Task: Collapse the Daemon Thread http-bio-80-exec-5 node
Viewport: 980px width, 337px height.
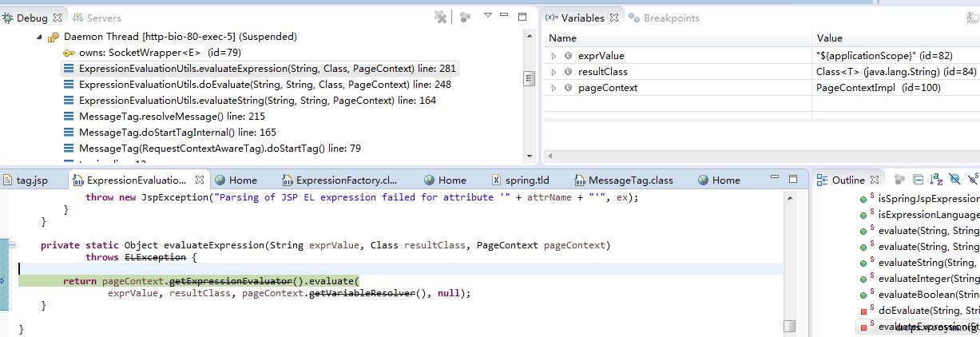Action: 39,37
